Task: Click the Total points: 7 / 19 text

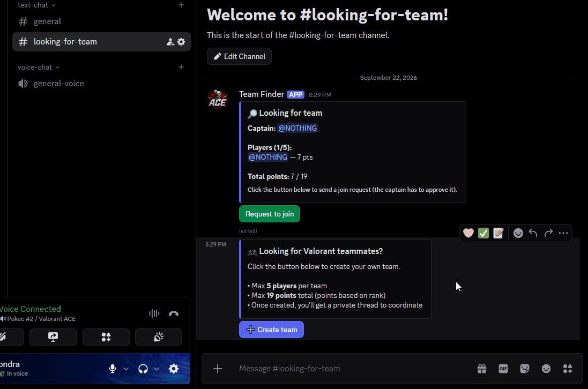Action: [x=278, y=176]
